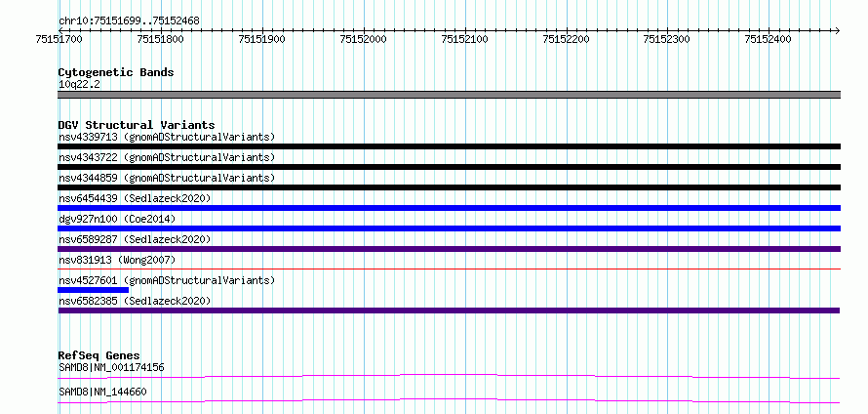The image size is (868, 414).
Task: Click ruler position 75152000
Action: pos(364,39)
